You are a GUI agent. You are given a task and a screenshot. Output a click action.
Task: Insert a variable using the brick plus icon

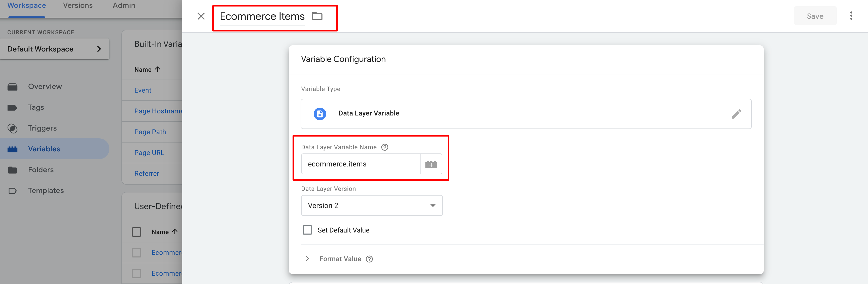pyautogui.click(x=431, y=164)
